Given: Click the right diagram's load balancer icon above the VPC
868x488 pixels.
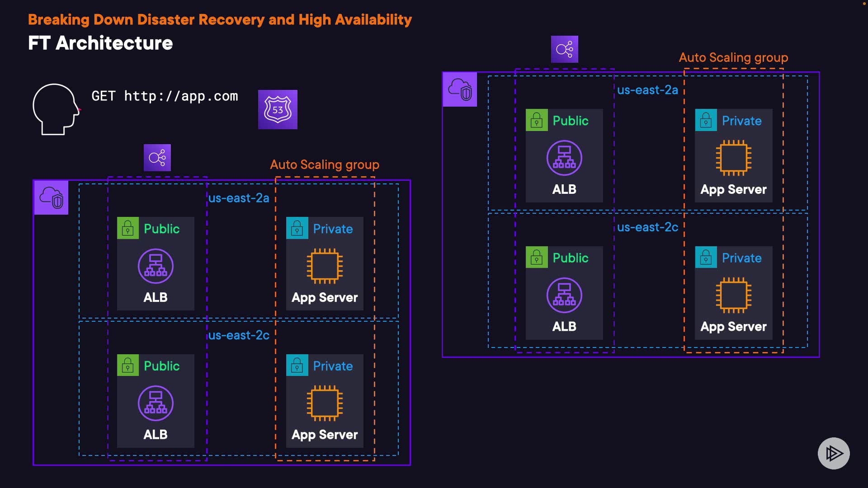Looking at the screenshot, I should [564, 49].
